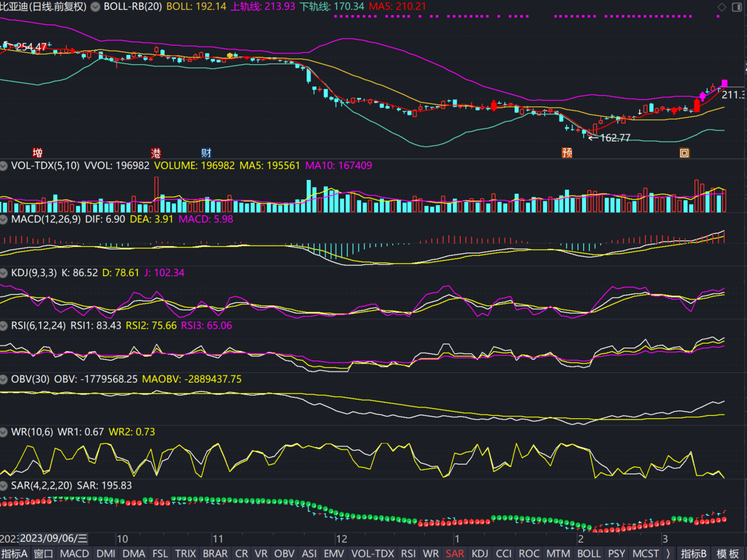Screen dimensions: 747x560
Task: Click the 指标A button
Action: (x=14, y=554)
